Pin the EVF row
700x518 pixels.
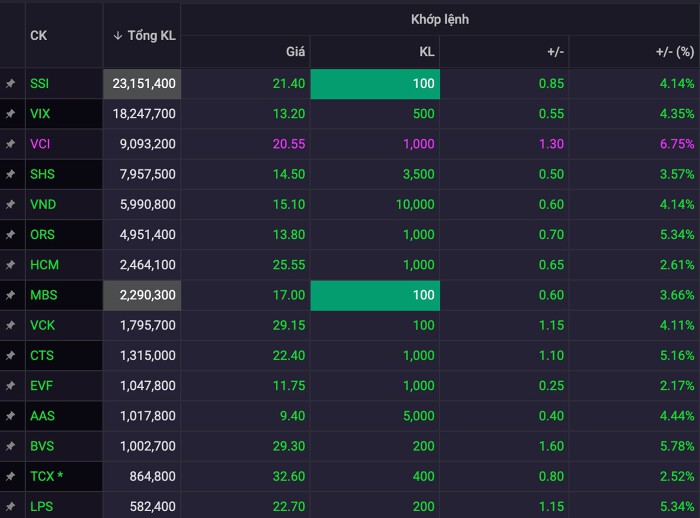click(10, 386)
